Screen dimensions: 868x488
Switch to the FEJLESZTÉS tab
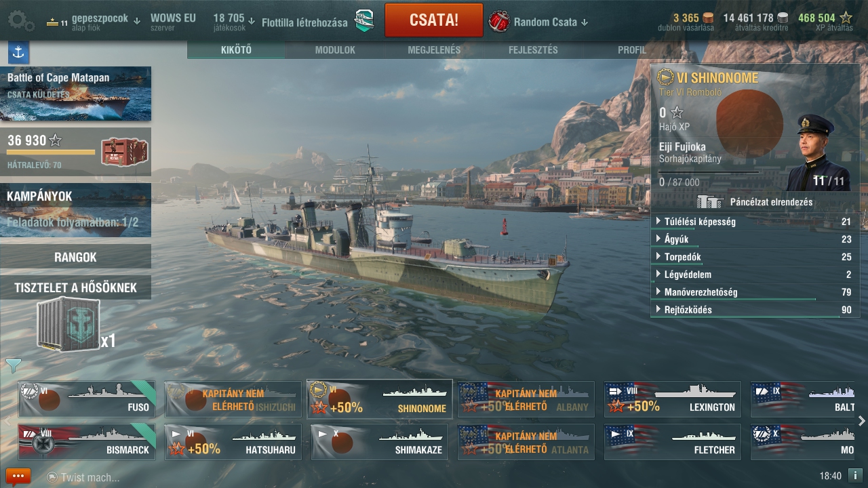click(x=533, y=50)
